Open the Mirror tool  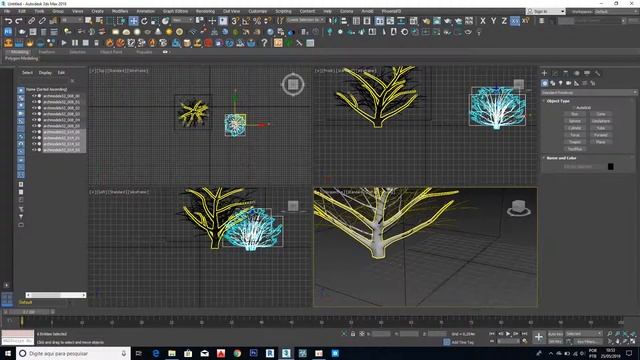point(333,21)
